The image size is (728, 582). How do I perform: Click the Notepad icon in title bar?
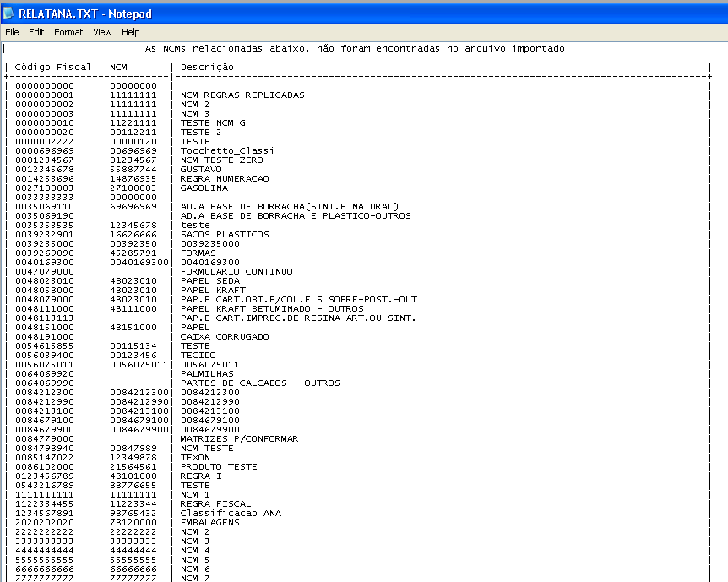(8, 13)
